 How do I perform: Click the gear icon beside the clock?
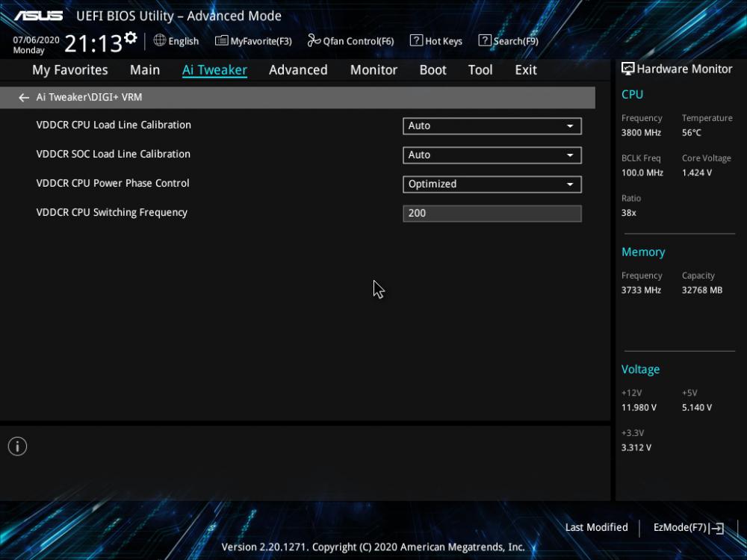point(131,37)
